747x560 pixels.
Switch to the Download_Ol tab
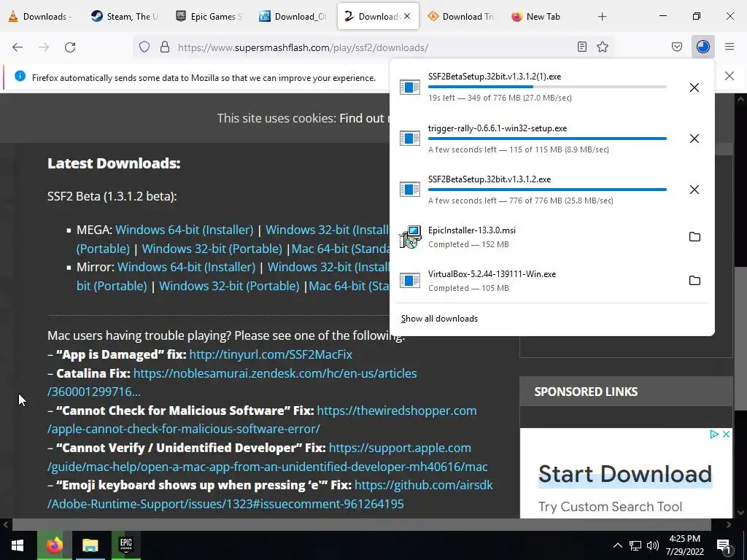coord(293,17)
